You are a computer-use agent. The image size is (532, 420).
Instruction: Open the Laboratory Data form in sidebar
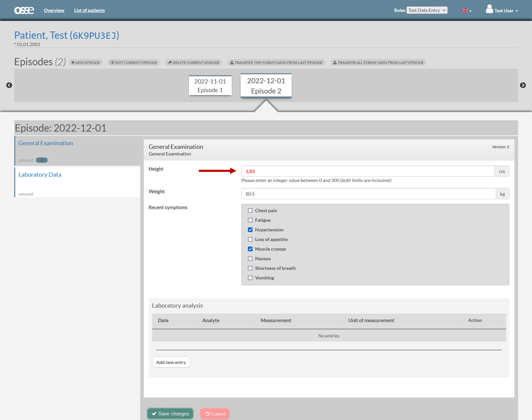coord(40,174)
